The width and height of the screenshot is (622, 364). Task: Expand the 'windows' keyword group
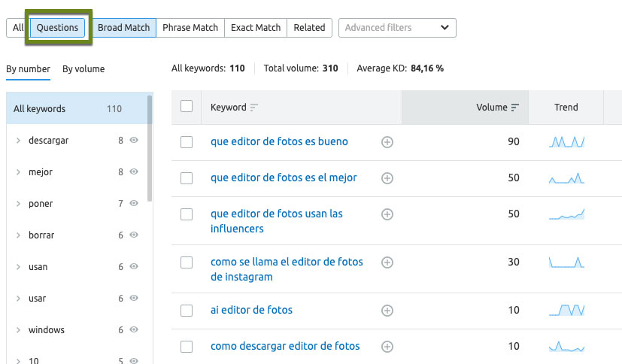(18, 330)
